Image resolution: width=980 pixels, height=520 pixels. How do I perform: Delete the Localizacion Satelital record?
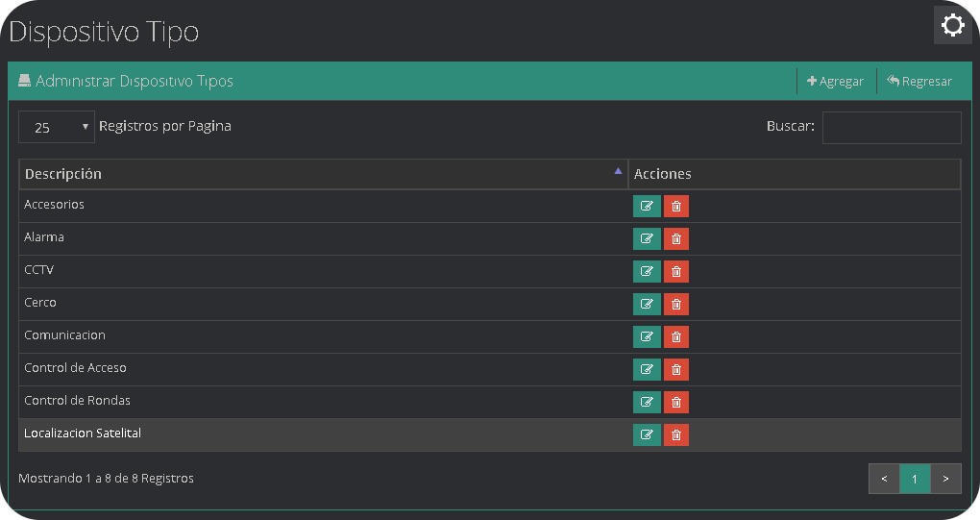tap(676, 435)
